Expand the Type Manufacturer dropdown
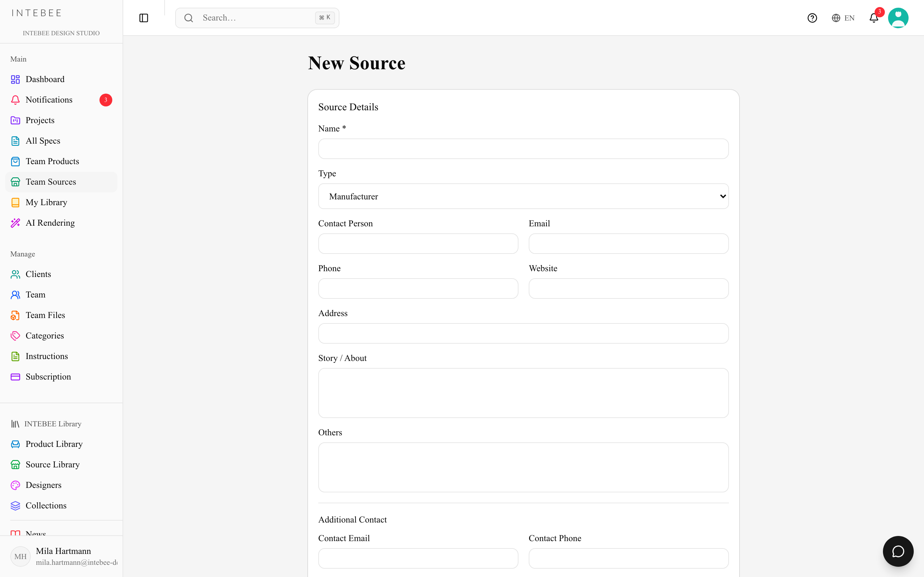924x577 pixels. pyautogui.click(x=524, y=196)
